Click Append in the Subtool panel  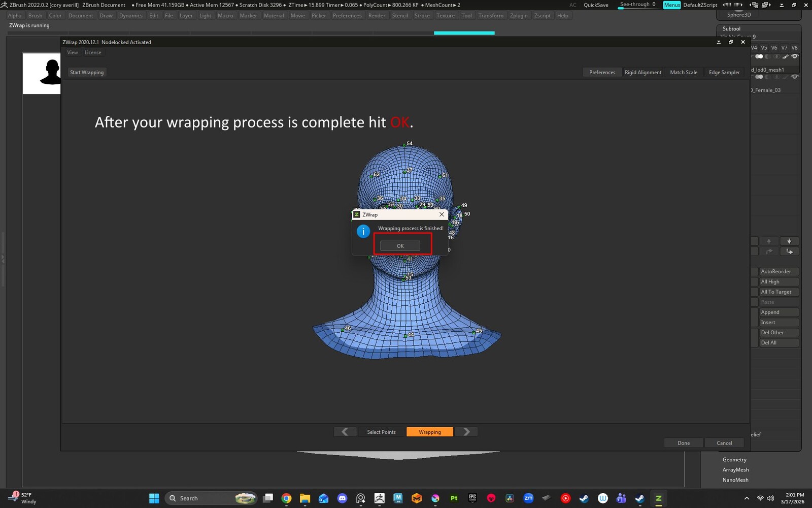click(779, 312)
